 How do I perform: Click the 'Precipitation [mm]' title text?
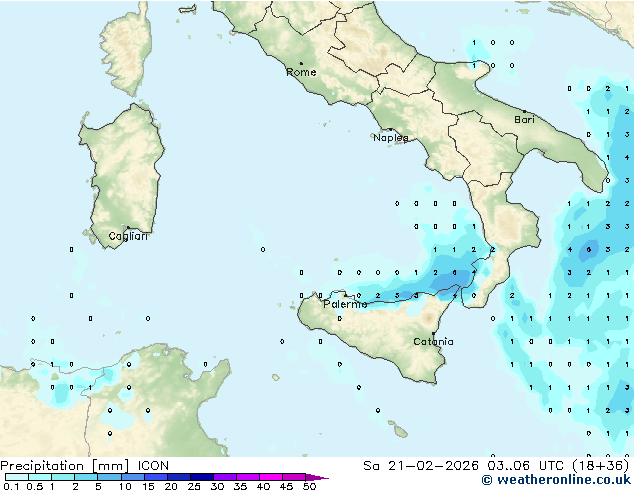[65, 466]
